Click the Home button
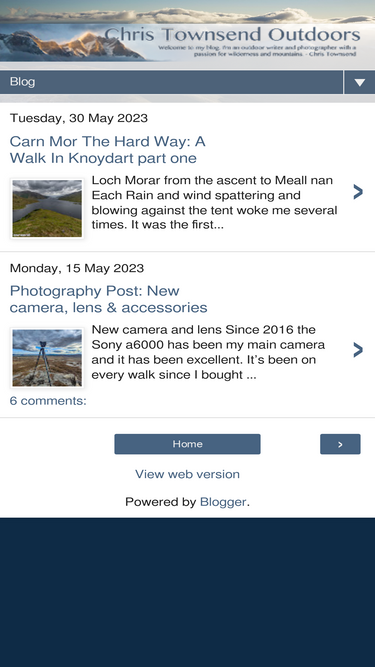The width and height of the screenshot is (375, 667). tap(188, 444)
